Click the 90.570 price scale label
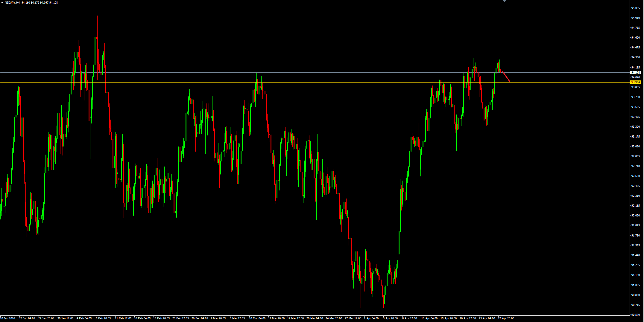The height and width of the screenshot is (322, 644). 636,315
